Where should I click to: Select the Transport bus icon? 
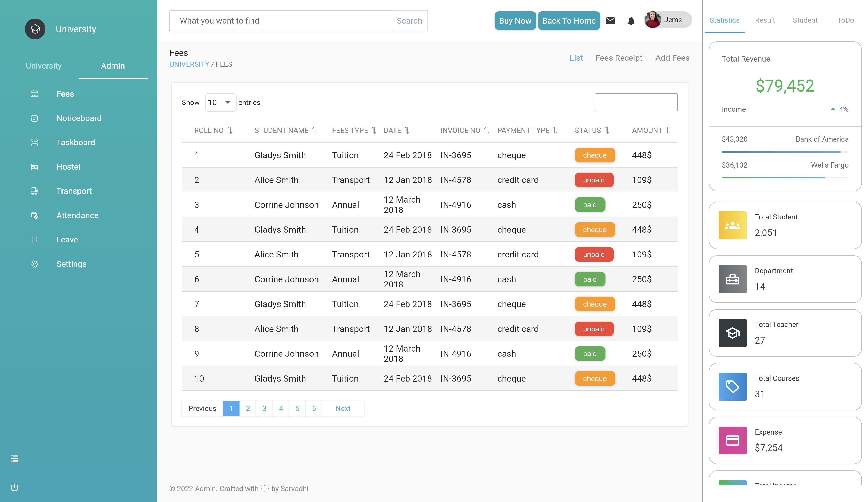point(34,191)
